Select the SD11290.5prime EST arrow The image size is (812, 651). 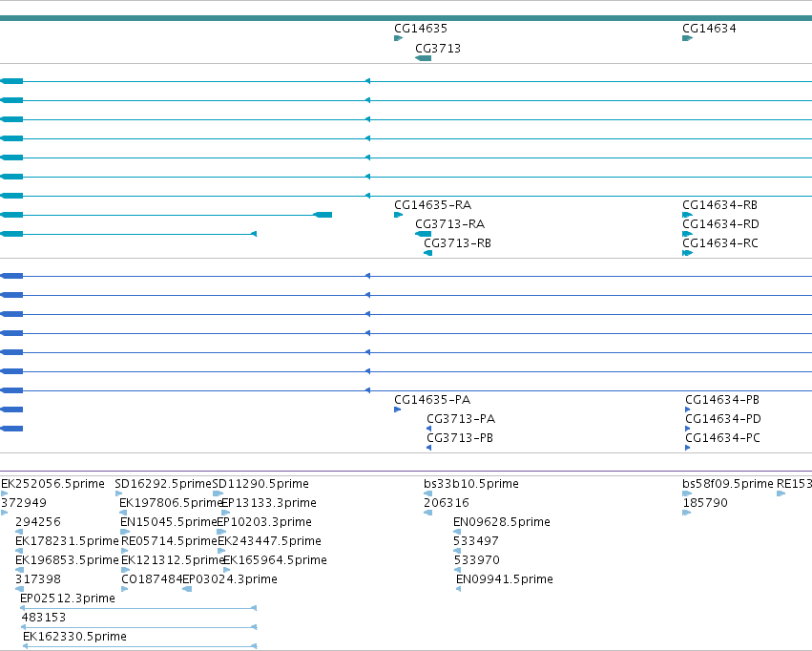218,493
